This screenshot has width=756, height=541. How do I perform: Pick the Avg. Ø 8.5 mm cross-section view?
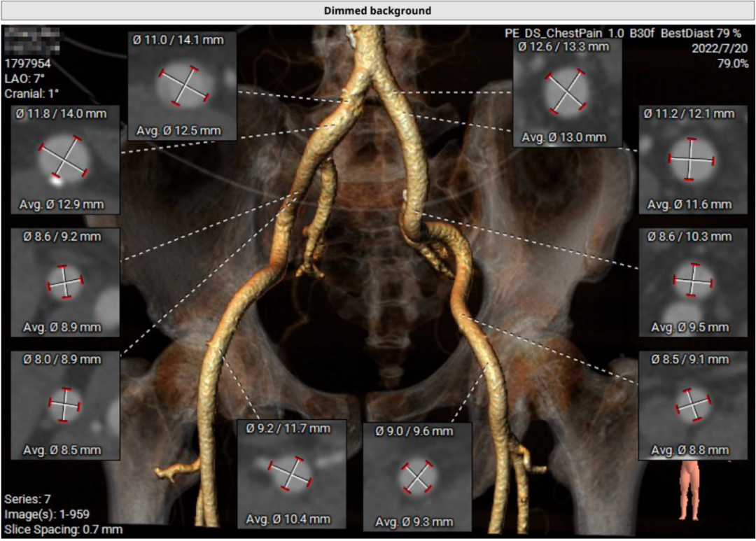tap(65, 405)
